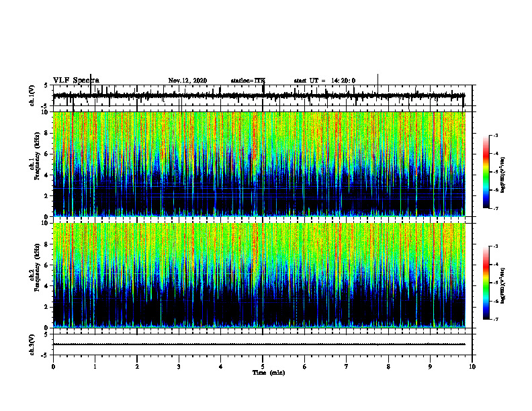Click the "Time (min)" axis title
Viewport: 532px width, 411px height.
point(269,373)
